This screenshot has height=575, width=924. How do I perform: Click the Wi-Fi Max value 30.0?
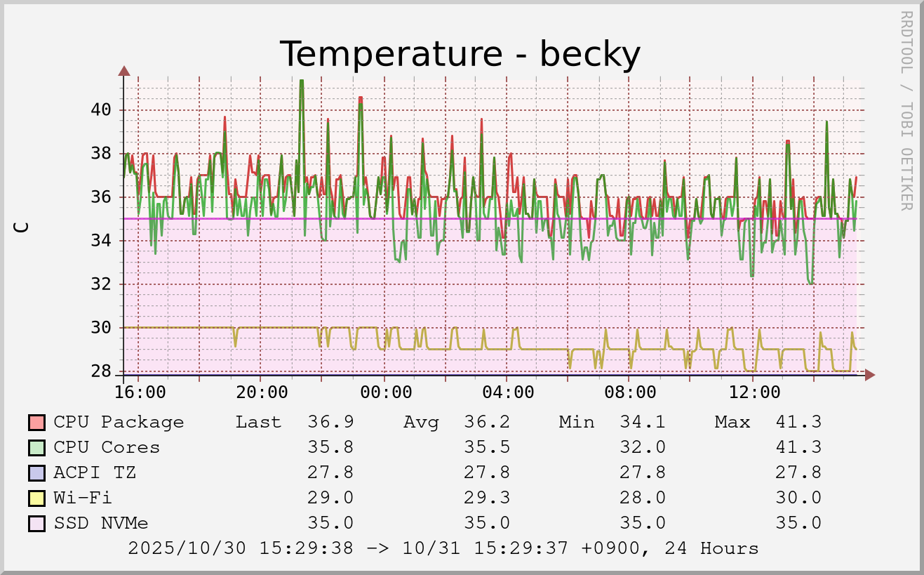pos(798,498)
